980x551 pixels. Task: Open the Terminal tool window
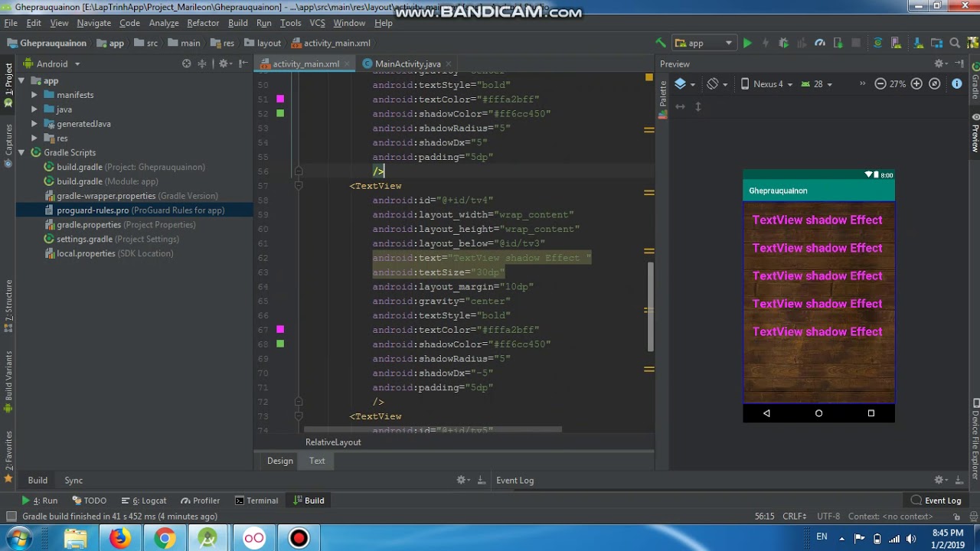point(256,500)
